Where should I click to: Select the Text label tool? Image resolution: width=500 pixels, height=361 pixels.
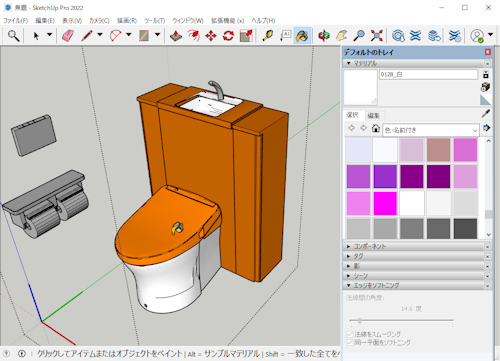285,36
